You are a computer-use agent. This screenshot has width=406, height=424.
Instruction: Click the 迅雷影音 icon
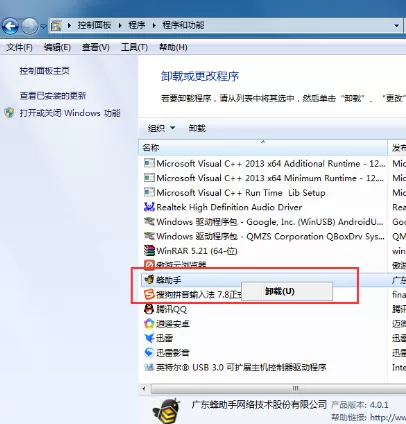click(149, 352)
